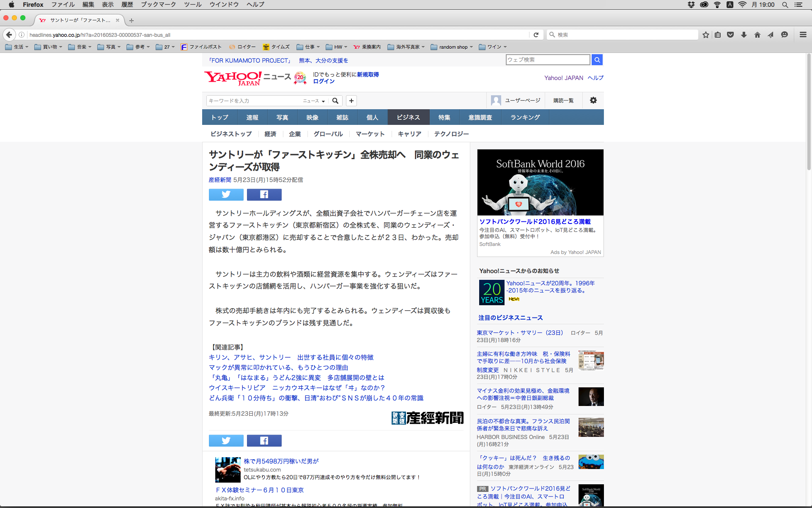Open the Yahoo News settings gear icon

[x=593, y=100]
